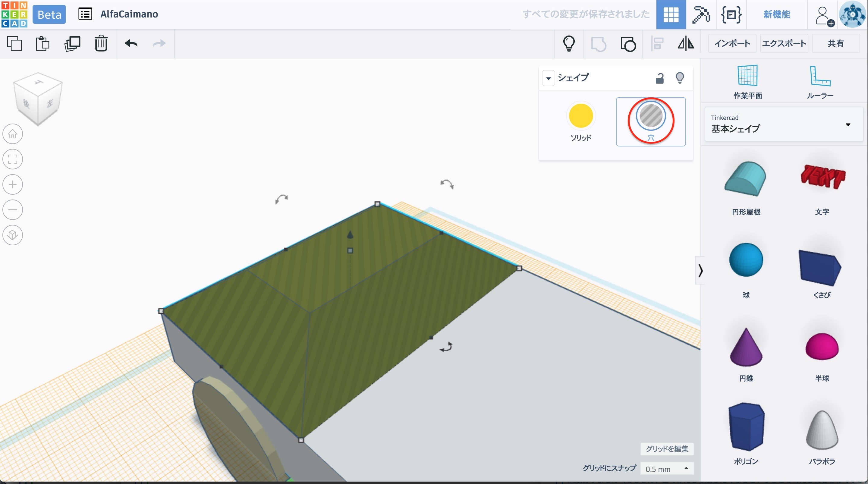
Task: Open the 基本シェイプ shape library dropdown
Action: click(x=848, y=124)
